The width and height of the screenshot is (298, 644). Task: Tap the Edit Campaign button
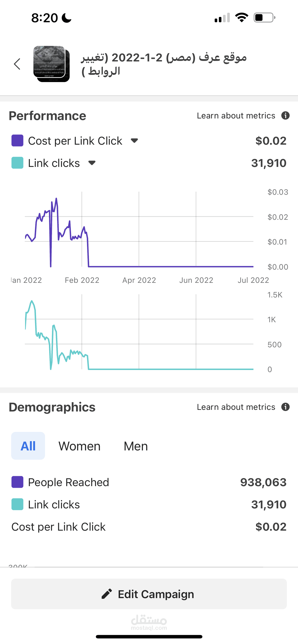coord(149,594)
